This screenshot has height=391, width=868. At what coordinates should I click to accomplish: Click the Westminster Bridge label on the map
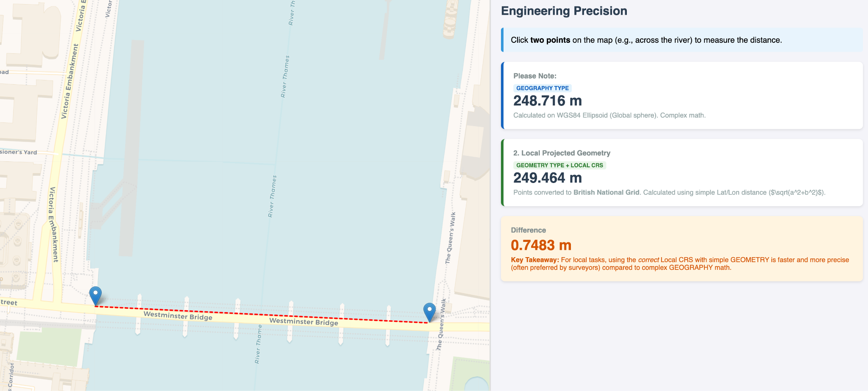(178, 316)
